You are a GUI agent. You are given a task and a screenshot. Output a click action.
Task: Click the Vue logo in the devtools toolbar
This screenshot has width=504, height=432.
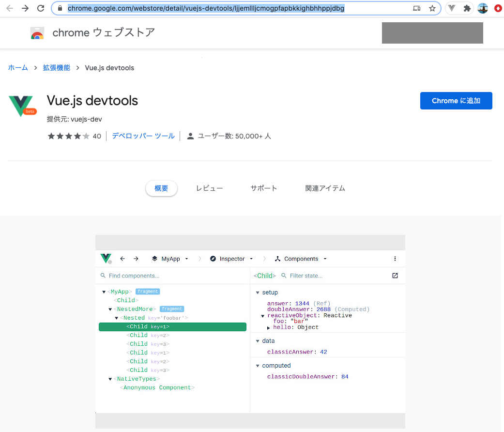106,259
